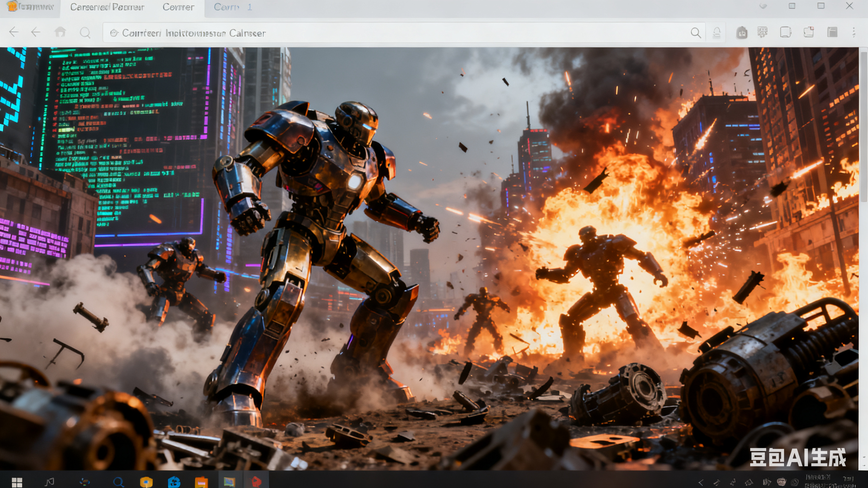Click the copy-page icon with red dot
This screenshot has width=868, height=488.
coord(809,32)
